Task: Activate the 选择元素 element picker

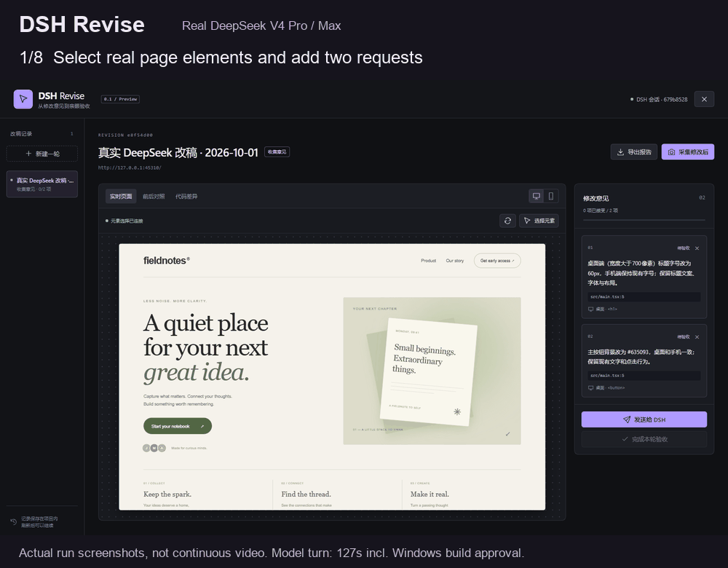Action: point(539,221)
